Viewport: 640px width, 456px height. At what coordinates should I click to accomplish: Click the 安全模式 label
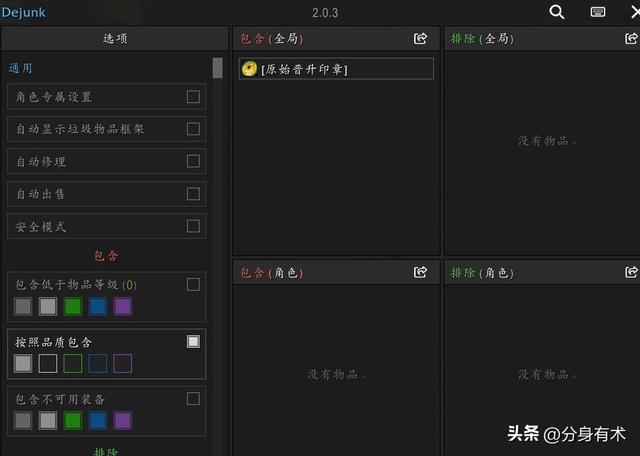[41, 226]
